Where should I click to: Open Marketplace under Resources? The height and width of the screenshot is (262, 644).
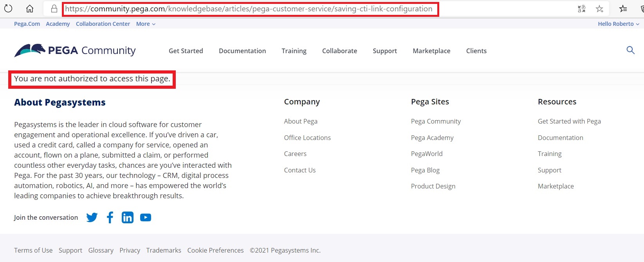(x=556, y=186)
